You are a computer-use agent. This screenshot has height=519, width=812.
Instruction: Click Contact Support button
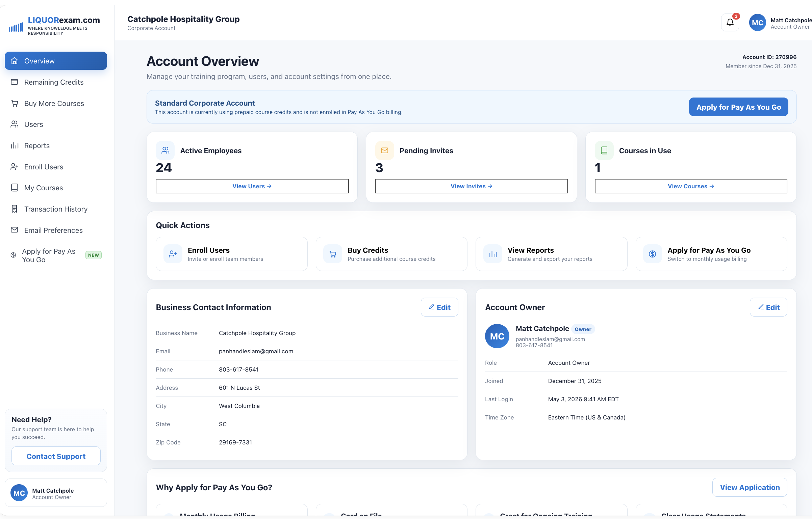click(x=56, y=456)
